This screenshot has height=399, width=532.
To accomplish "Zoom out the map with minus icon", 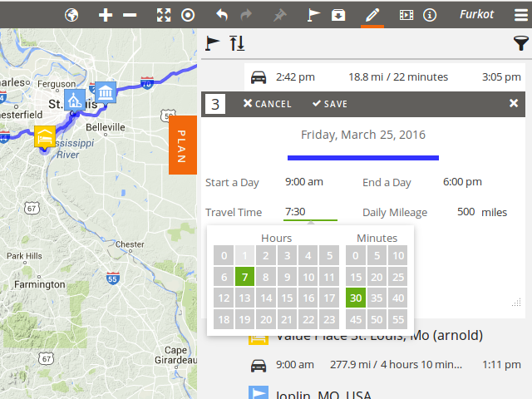I will pyautogui.click(x=130, y=15).
